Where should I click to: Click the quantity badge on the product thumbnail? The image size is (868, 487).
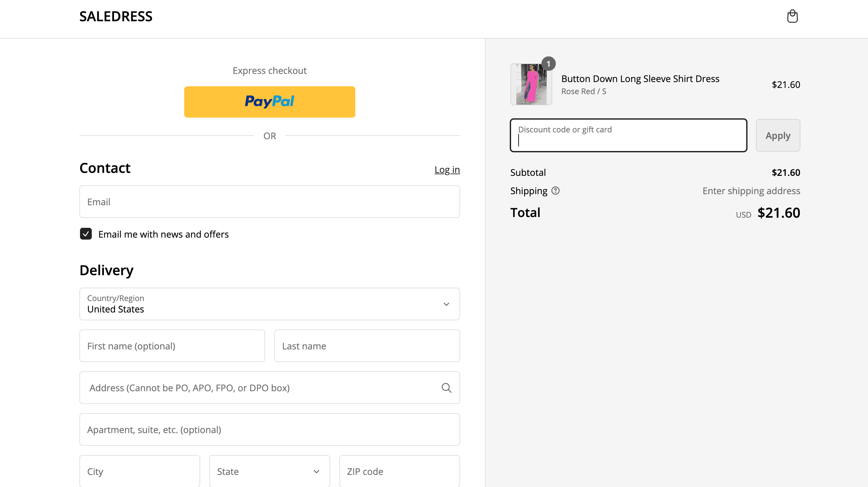pyautogui.click(x=549, y=64)
